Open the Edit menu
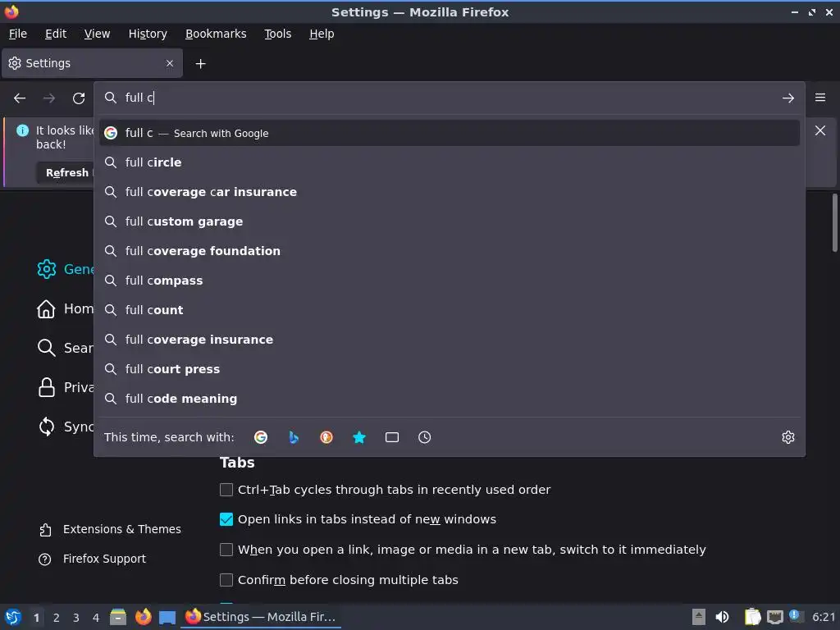This screenshot has height=630, width=840. point(56,34)
